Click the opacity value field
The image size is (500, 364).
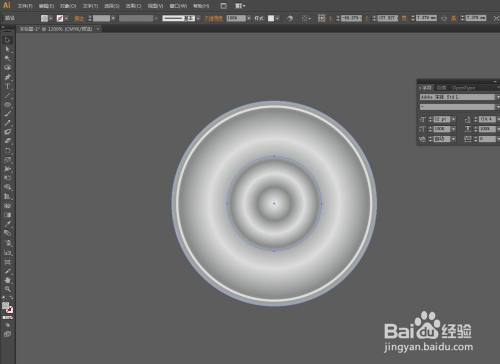[x=236, y=18]
